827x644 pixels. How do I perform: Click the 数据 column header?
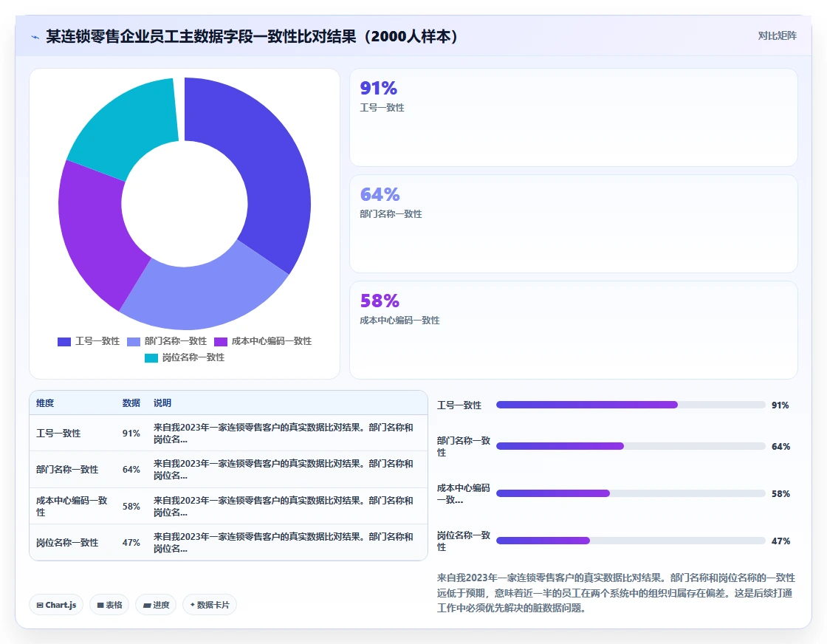[x=131, y=403]
